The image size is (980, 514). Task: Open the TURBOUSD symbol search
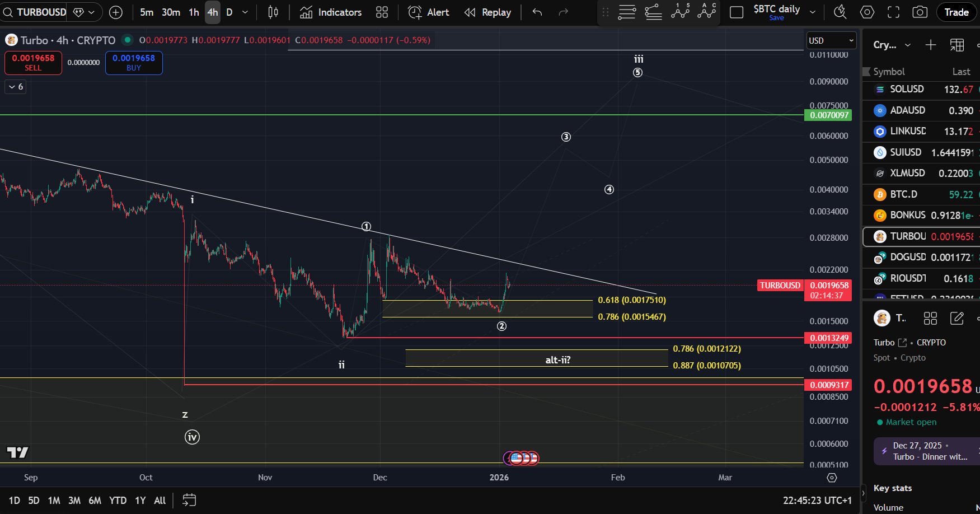click(35, 12)
